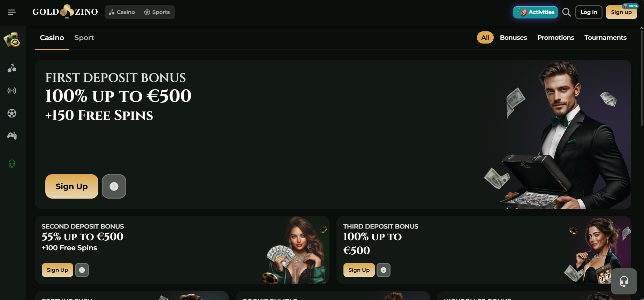Screen dimensions: 644x300
Task: Click the Activities button
Action: point(535,12)
